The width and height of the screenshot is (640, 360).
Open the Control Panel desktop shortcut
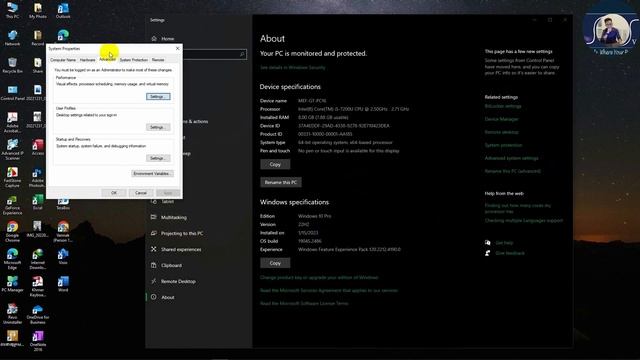12,92
